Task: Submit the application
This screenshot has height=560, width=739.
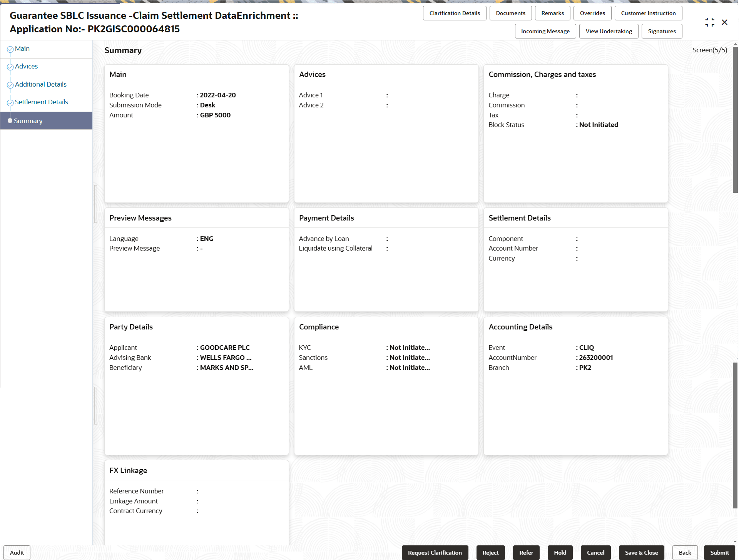Action: coord(719,553)
